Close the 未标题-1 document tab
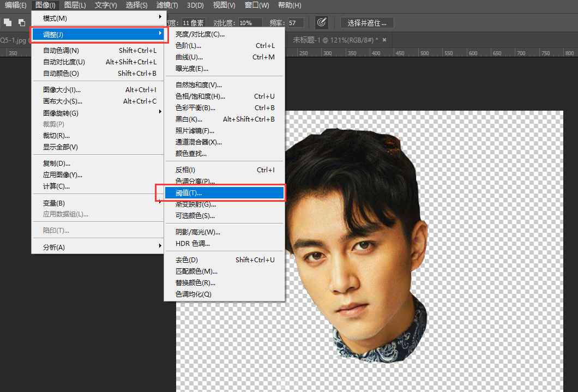Viewport: 578px width, 392px height. click(384, 40)
